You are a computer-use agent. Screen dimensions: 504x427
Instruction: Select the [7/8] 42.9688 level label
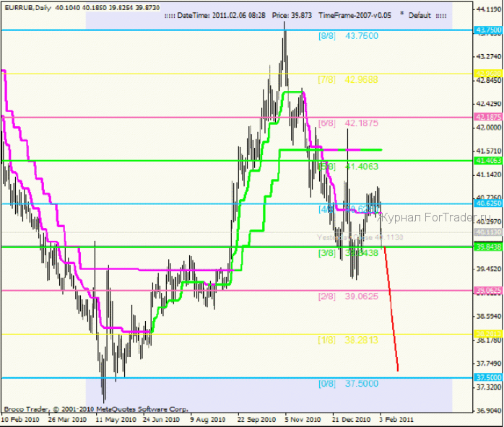pos(348,79)
